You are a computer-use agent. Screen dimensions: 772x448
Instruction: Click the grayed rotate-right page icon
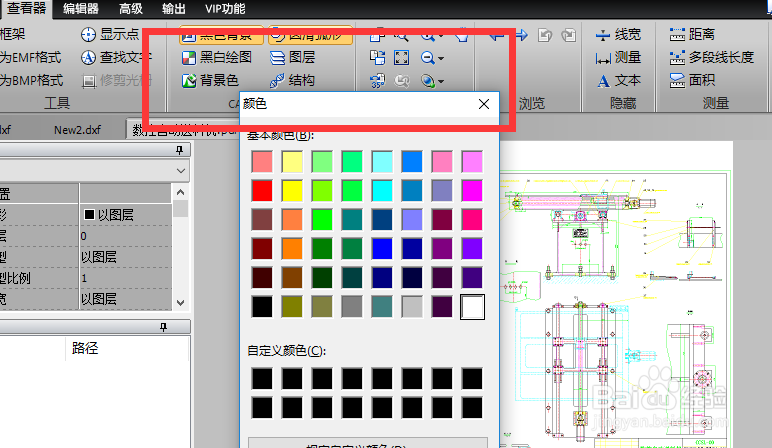(x=569, y=35)
